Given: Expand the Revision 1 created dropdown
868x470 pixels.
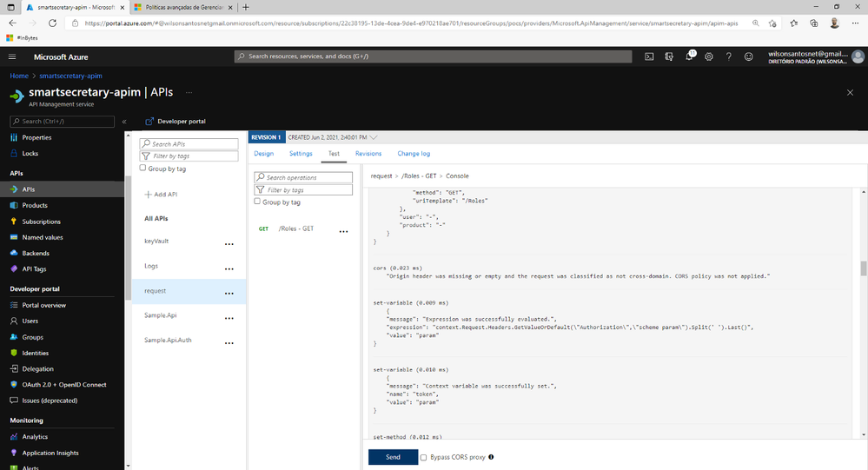Looking at the screenshot, I should tap(374, 137).
